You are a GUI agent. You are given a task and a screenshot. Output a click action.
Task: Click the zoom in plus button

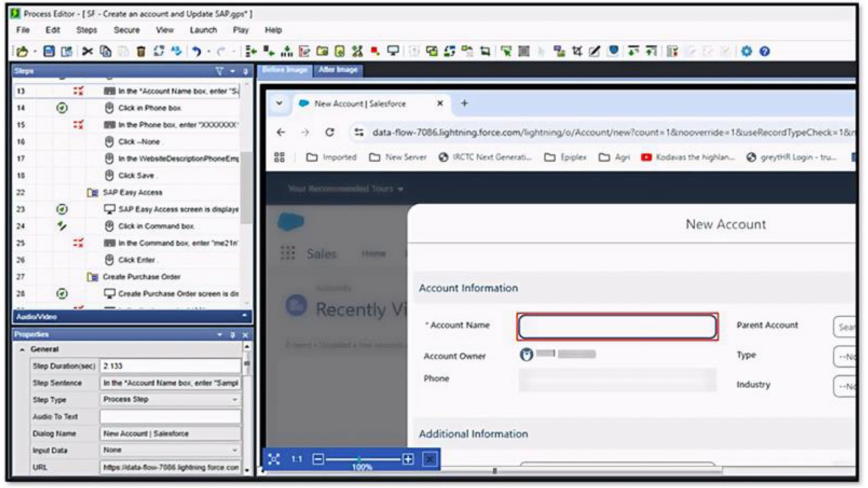[x=408, y=460]
